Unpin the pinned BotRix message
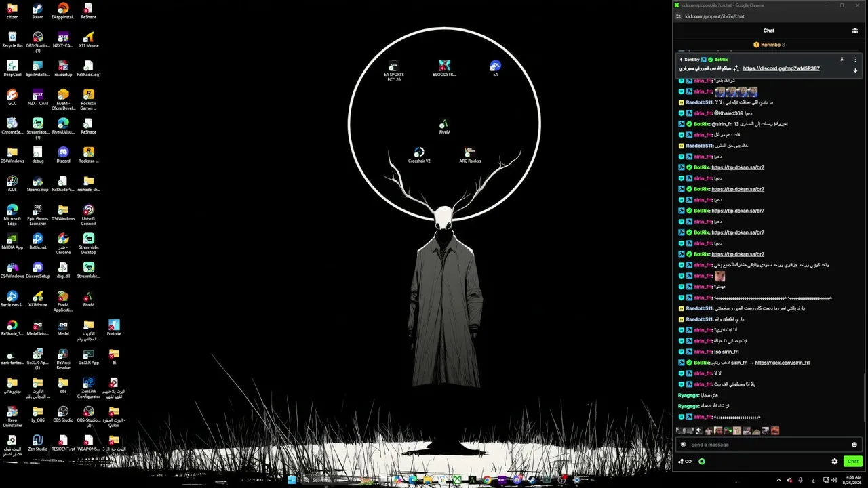 tap(842, 60)
